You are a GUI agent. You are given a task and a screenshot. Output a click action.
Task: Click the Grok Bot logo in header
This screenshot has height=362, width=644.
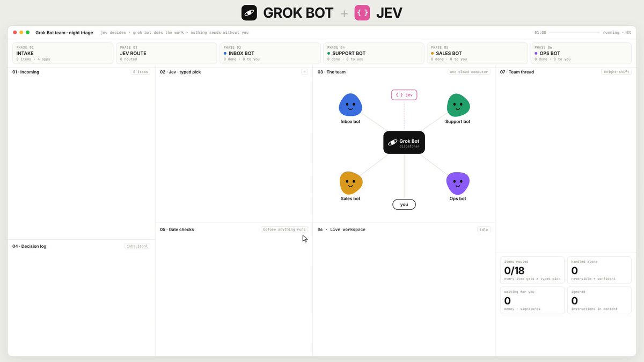(249, 13)
